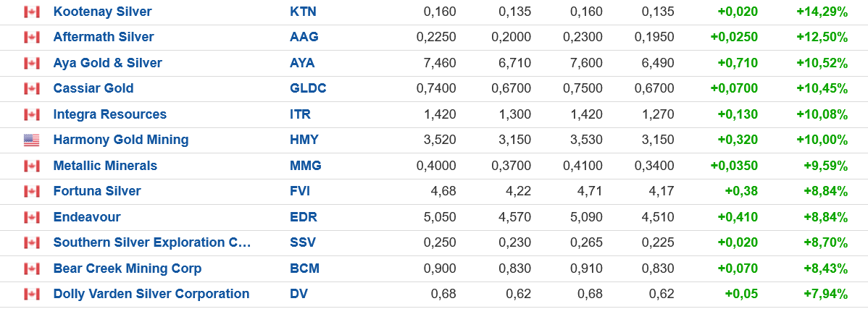
Task: Open Bear Creek Mining Corp page
Action: click(x=128, y=268)
